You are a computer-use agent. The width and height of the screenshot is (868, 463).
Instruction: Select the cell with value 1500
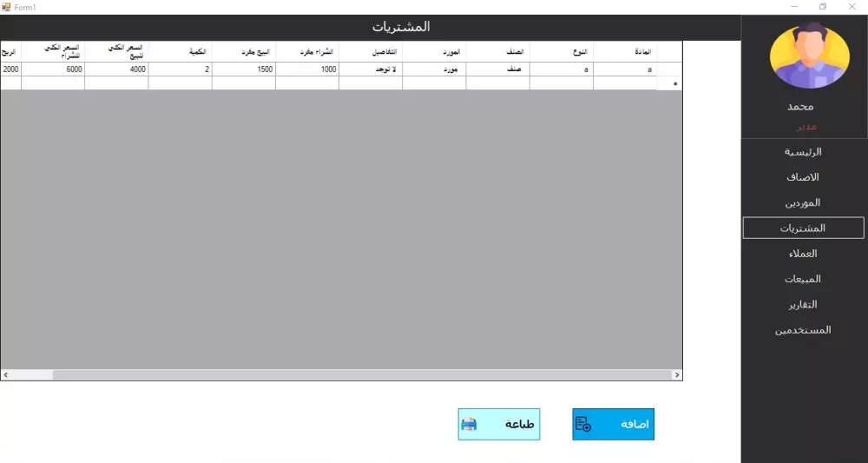tap(244, 69)
